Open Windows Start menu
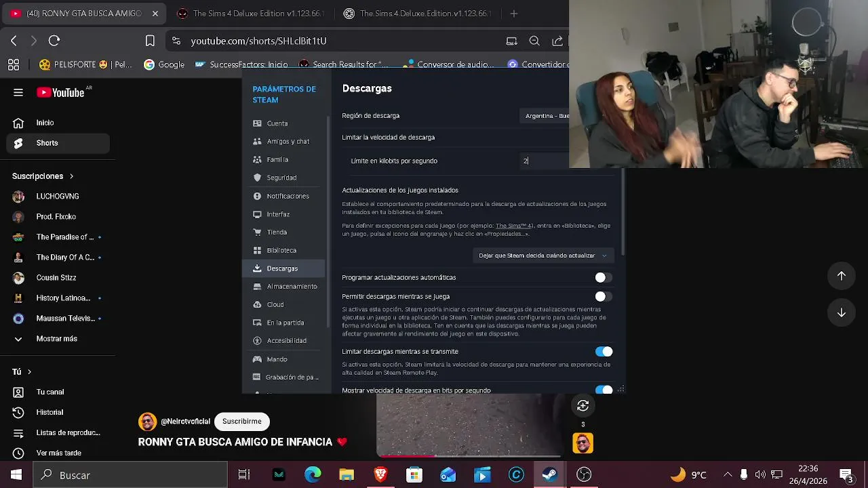 [16, 475]
